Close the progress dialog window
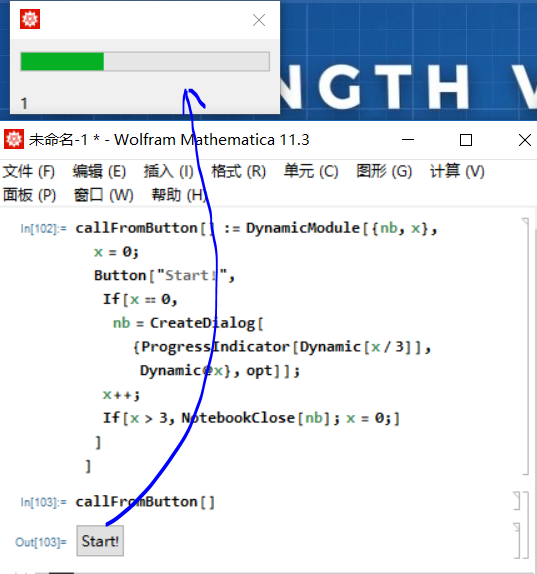This screenshot has width=537, height=574. click(259, 20)
